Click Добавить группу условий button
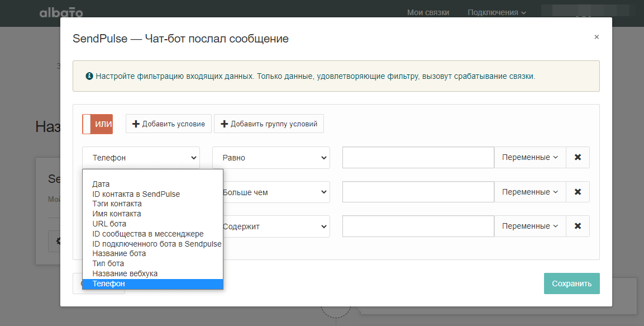644x326 pixels. tap(269, 124)
